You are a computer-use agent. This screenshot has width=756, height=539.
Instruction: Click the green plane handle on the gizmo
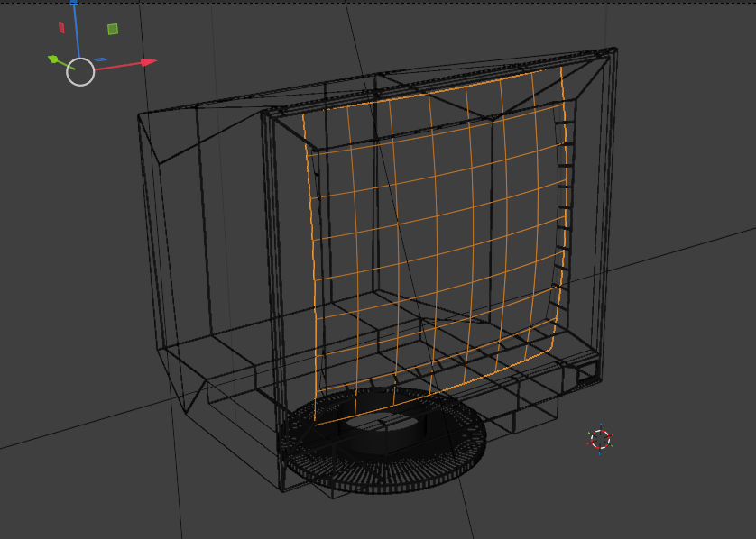click(113, 30)
